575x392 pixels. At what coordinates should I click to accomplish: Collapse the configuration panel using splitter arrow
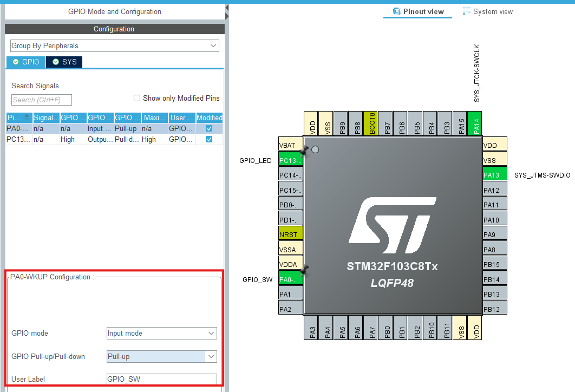click(227, 8)
